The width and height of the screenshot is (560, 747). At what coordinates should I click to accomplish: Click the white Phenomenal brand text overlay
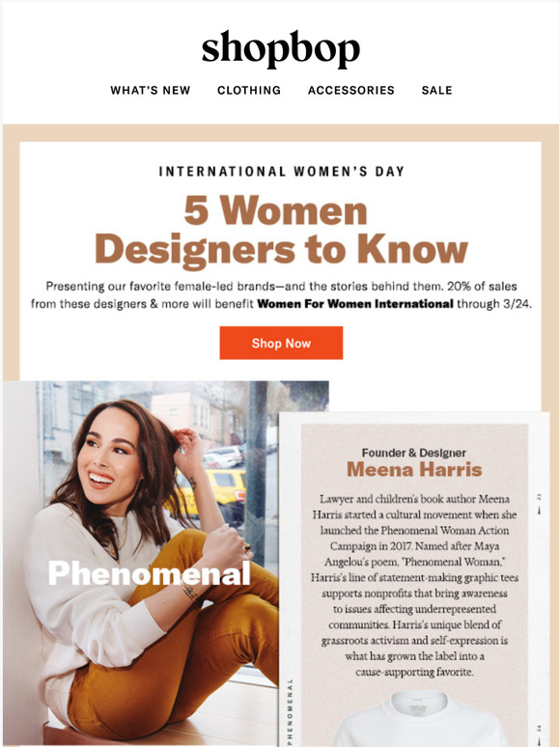150,573
